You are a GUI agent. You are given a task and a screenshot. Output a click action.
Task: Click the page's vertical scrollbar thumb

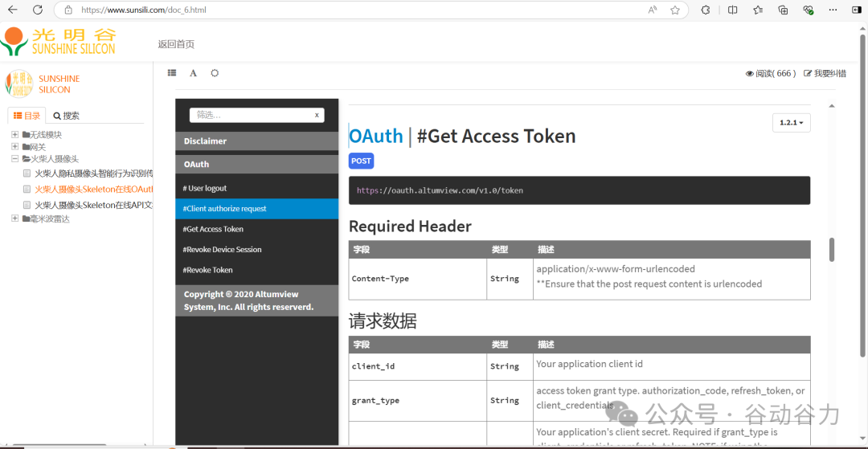831,249
